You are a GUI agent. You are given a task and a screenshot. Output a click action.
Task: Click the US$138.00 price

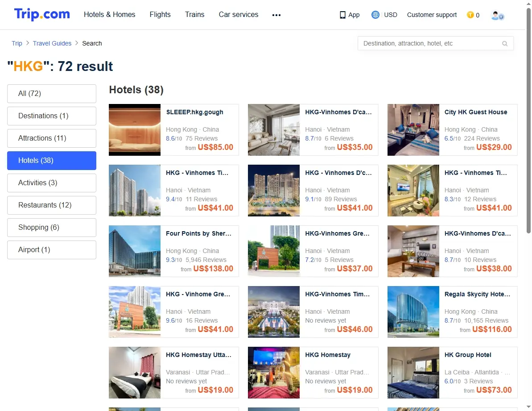(x=213, y=269)
